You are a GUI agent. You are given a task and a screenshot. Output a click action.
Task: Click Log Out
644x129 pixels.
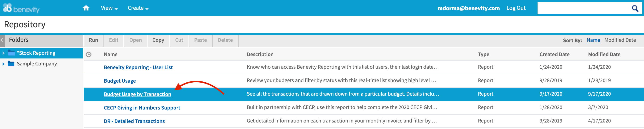pyautogui.click(x=516, y=8)
